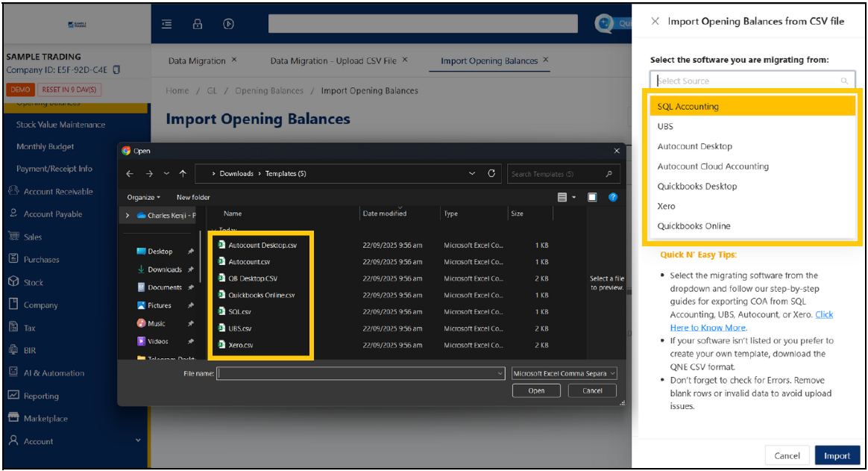Click the Open button in dialog
The width and height of the screenshot is (868, 471).
coord(536,390)
